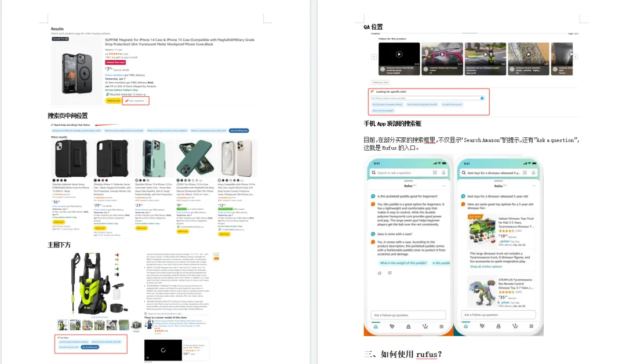Click the mint green Otterbox case image
Image resolution: width=626 pixels, height=364 pixels.
(154, 158)
